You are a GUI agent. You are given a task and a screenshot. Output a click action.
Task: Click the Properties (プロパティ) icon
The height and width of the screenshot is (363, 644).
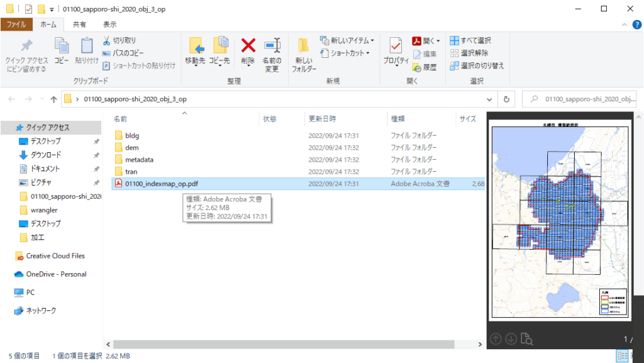[396, 46]
